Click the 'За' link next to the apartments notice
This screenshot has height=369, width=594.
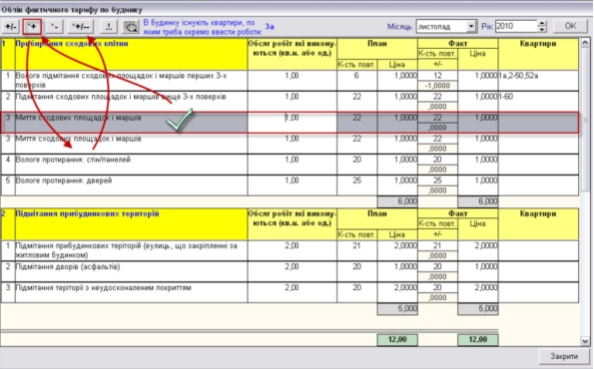pyautogui.click(x=269, y=27)
